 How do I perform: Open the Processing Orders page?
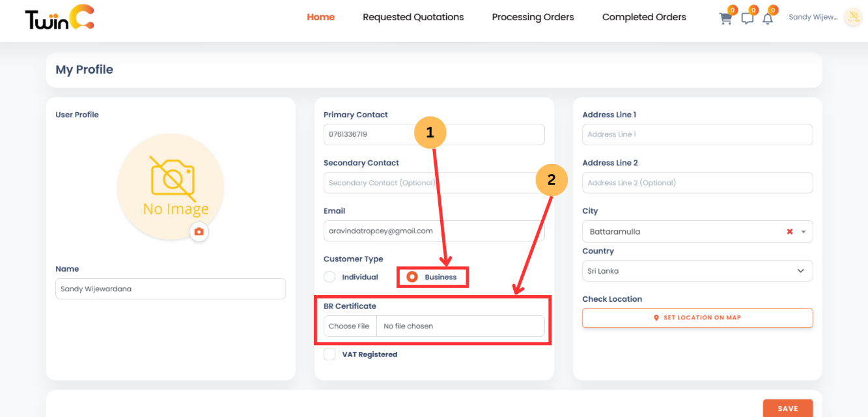pos(533,17)
